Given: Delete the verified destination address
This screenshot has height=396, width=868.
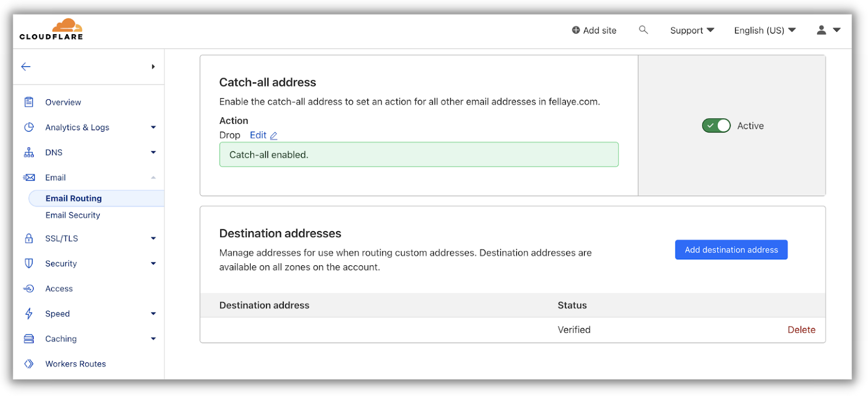Looking at the screenshot, I should tap(801, 330).
